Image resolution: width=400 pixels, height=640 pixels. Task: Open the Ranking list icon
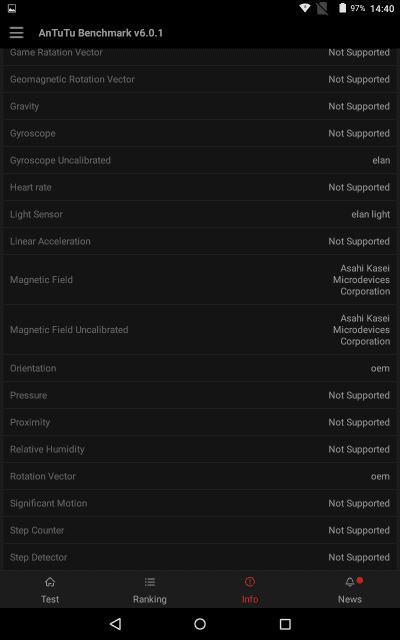point(150,582)
